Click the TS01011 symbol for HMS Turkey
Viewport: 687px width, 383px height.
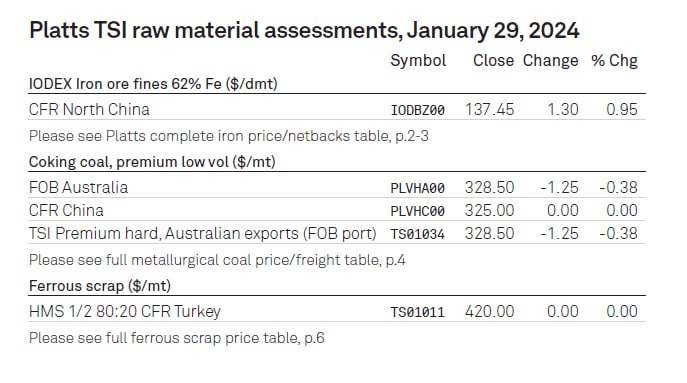[418, 312]
